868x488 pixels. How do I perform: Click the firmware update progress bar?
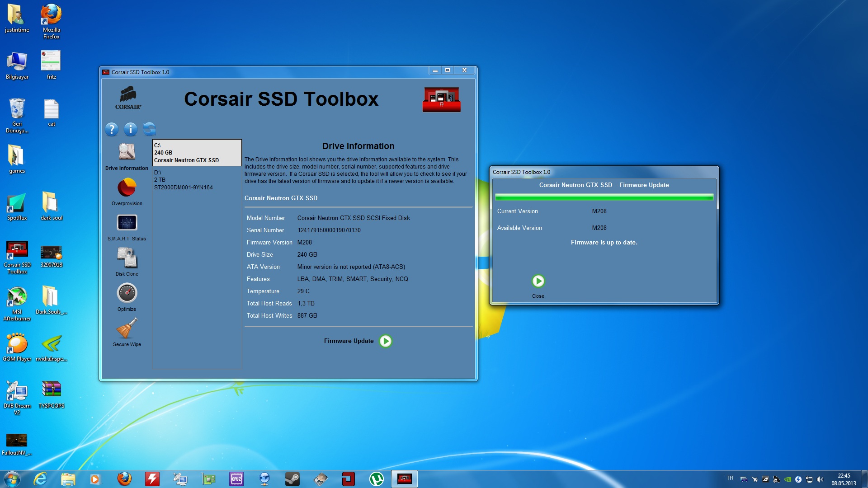604,197
